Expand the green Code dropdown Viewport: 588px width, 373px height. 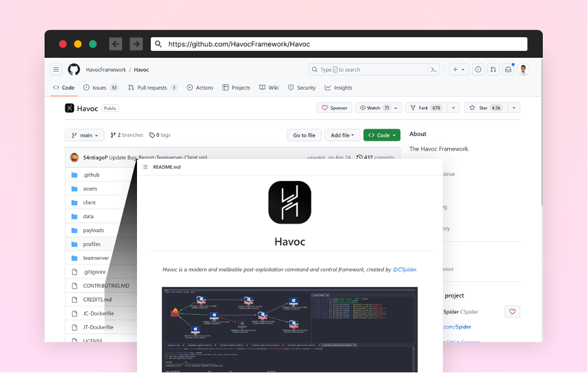[381, 135]
